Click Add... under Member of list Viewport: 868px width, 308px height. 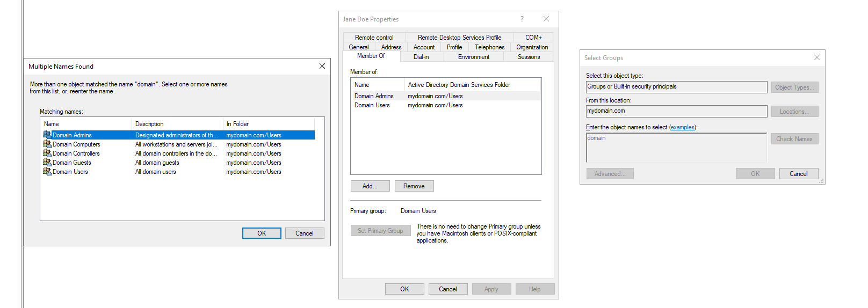tap(370, 186)
